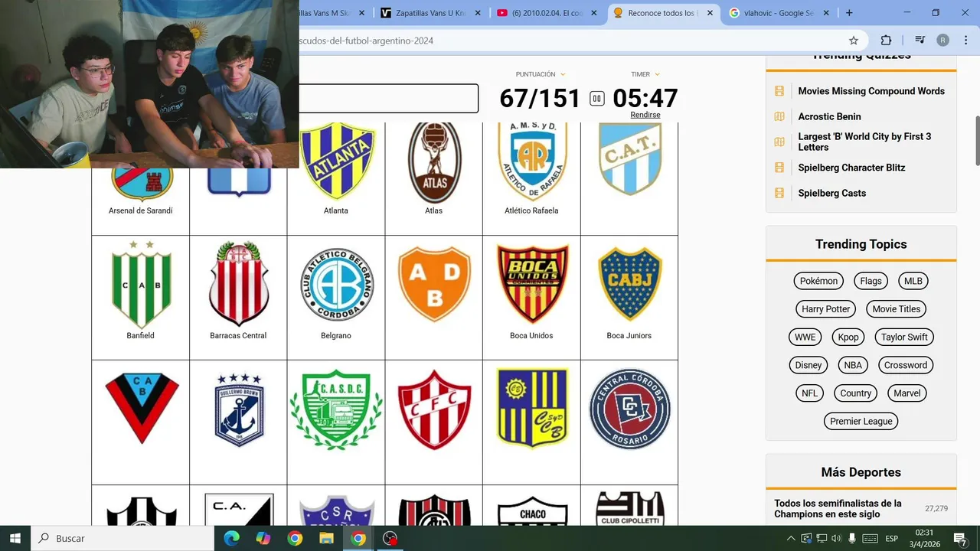Open Todos los semifinalistas de la Champions quiz
Viewport: 980px width, 551px height.
point(838,508)
